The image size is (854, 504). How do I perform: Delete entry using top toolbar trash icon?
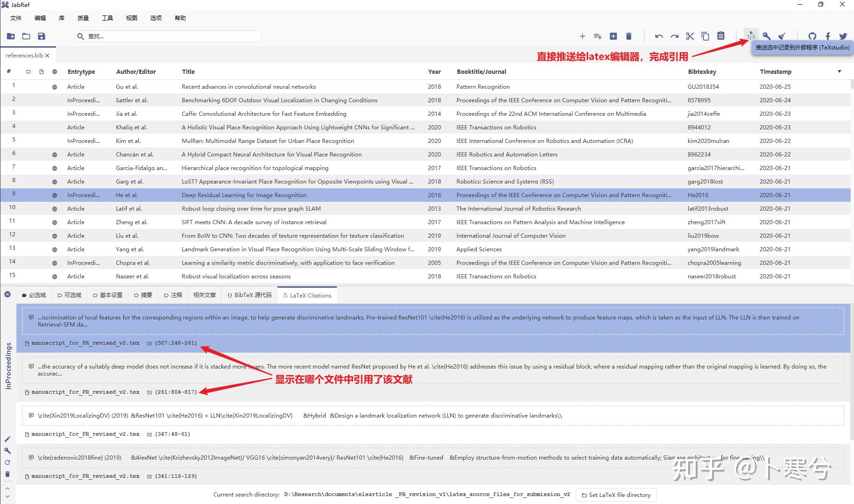click(629, 36)
